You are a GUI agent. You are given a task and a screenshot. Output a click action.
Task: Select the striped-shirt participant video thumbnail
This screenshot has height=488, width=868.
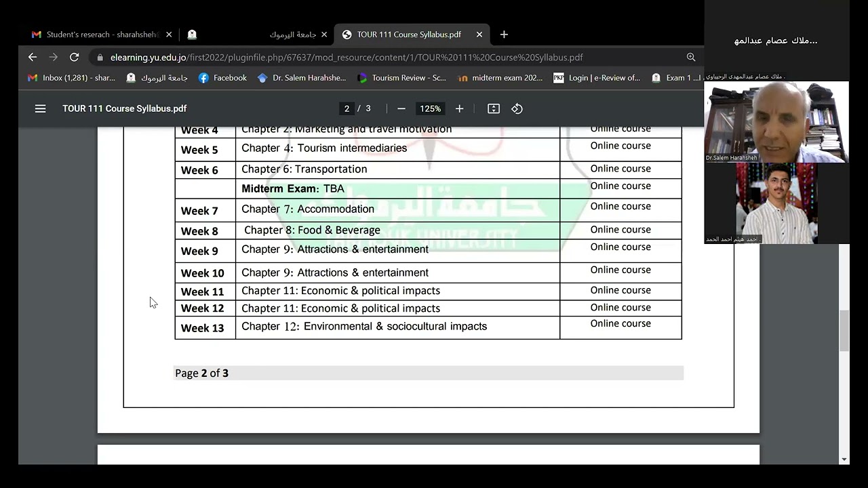click(x=776, y=203)
